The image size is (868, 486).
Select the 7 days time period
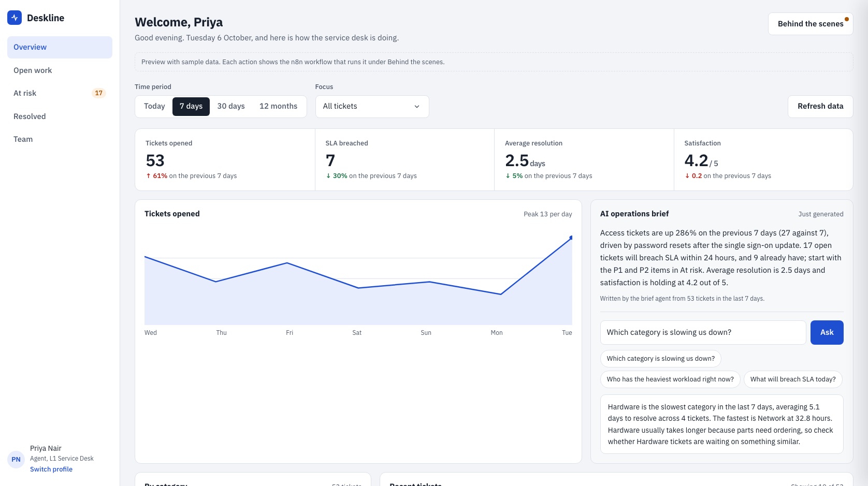point(191,106)
